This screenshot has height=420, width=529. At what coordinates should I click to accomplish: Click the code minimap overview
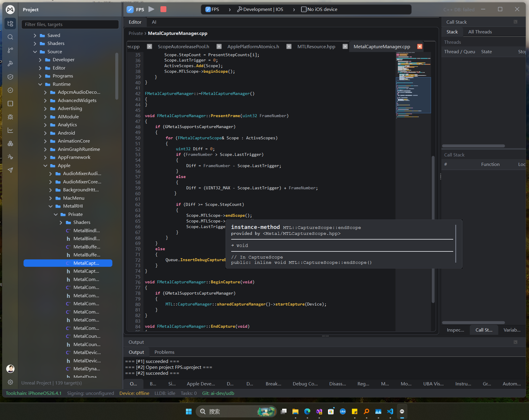413,86
